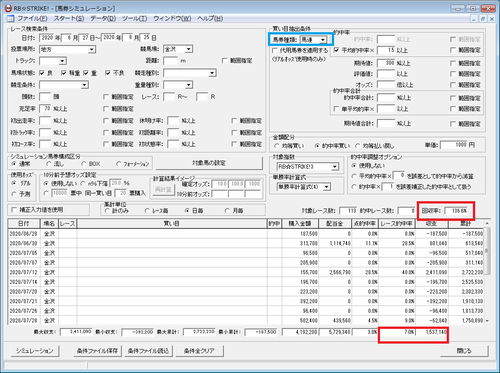
Task: Uncheck the 稍重 track condition checkbox
Action: coord(64,73)
